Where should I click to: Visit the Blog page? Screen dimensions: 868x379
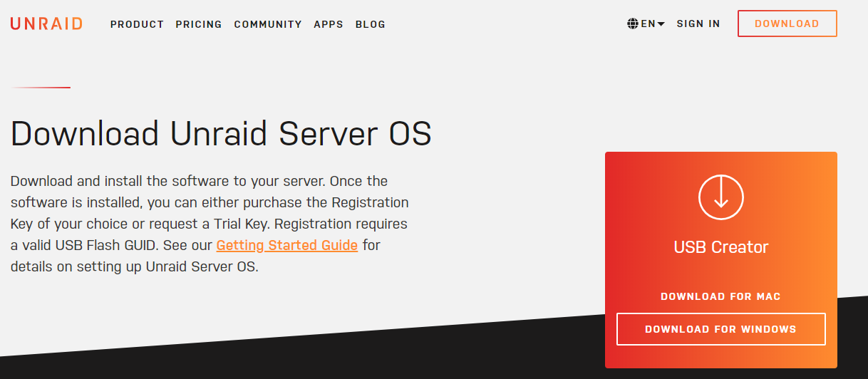pos(371,24)
